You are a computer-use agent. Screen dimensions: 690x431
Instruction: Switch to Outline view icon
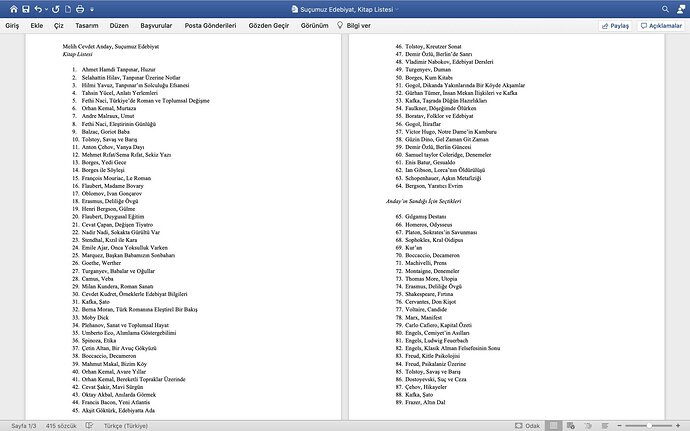click(x=588, y=426)
